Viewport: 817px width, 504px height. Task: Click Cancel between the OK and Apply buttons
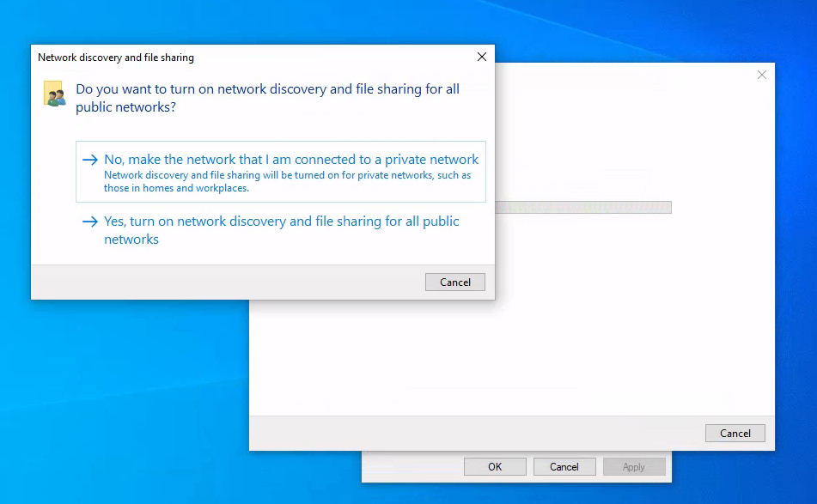pyautogui.click(x=564, y=467)
